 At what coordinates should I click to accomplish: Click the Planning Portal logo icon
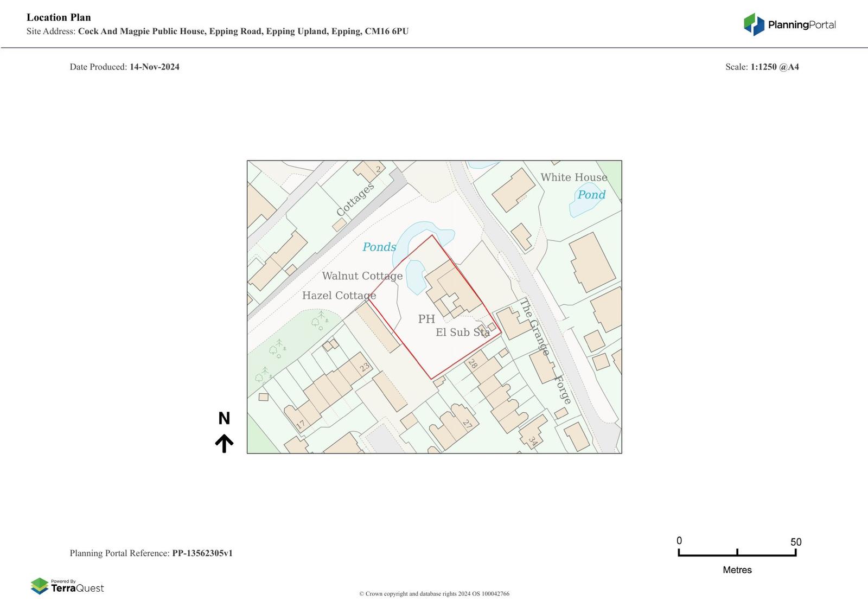point(754,24)
